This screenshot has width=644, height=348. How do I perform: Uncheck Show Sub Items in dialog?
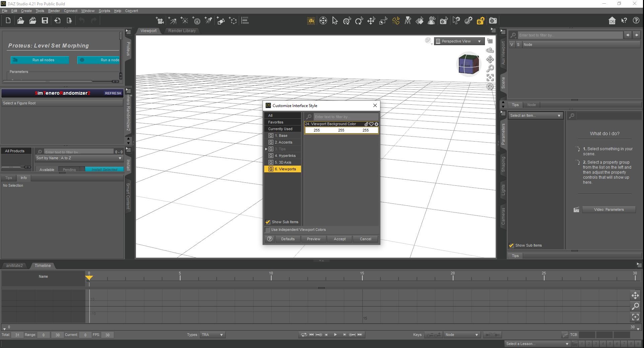[x=268, y=222]
